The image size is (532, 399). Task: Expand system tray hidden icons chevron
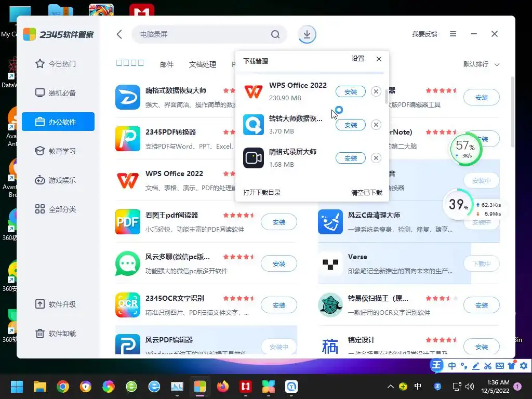coord(391,387)
